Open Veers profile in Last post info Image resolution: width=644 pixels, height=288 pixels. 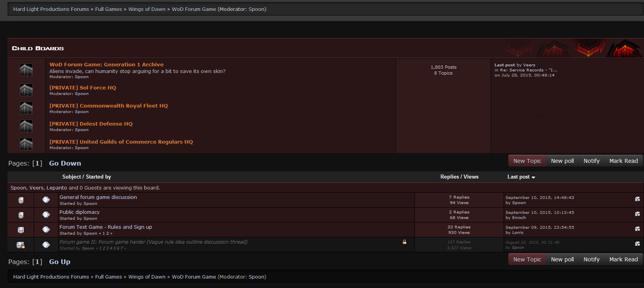coord(529,65)
